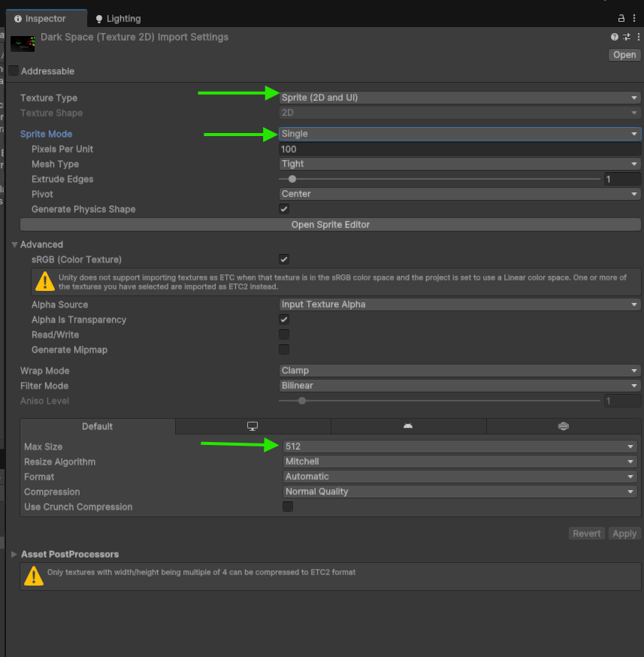
Task: Click the preset selector sliders icon
Action: tap(627, 37)
